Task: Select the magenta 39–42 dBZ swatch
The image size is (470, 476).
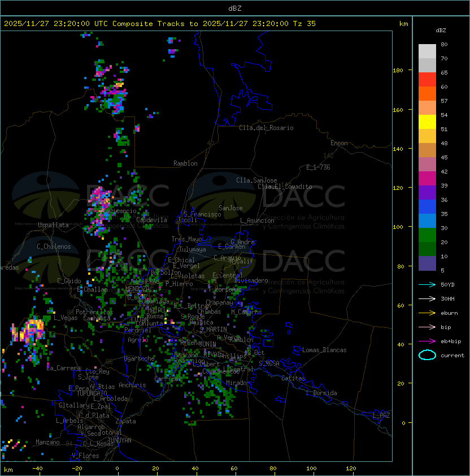Action: [427, 178]
